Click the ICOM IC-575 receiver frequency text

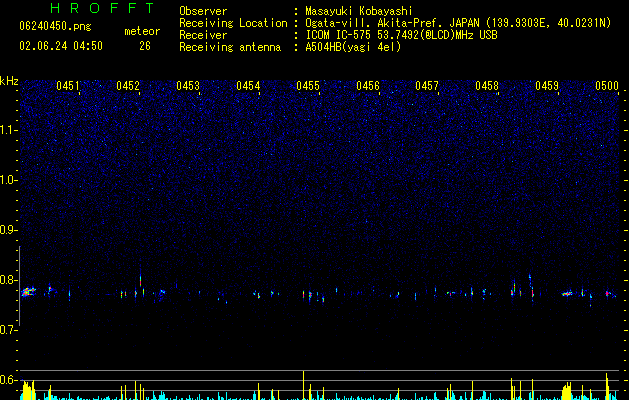401,35
